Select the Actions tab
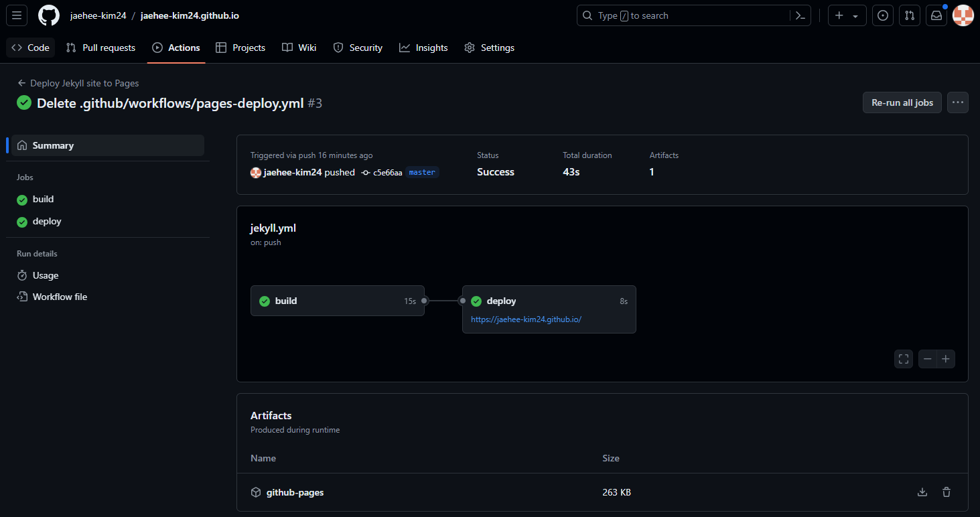The height and width of the screenshot is (517, 980). pos(176,48)
